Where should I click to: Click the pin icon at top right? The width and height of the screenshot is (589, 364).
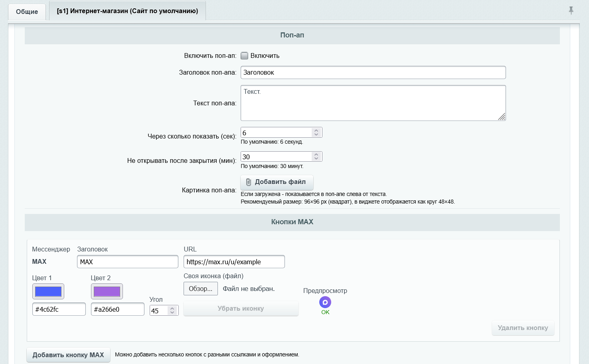(571, 10)
